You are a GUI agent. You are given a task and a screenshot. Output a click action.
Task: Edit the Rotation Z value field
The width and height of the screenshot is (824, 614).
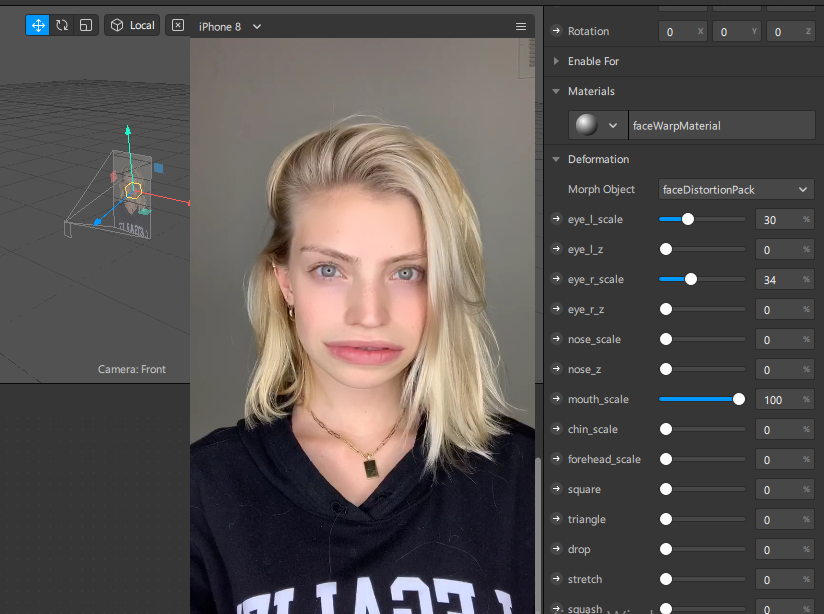[790, 32]
